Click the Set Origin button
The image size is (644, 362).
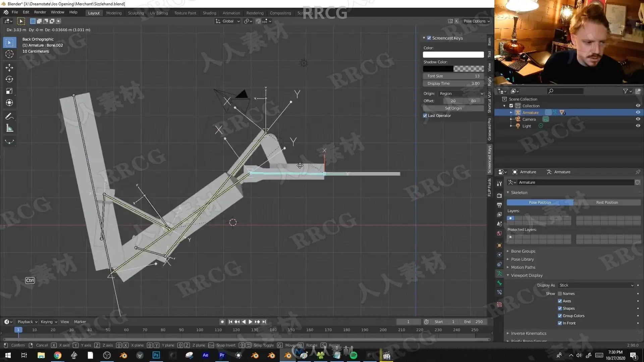(453, 108)
